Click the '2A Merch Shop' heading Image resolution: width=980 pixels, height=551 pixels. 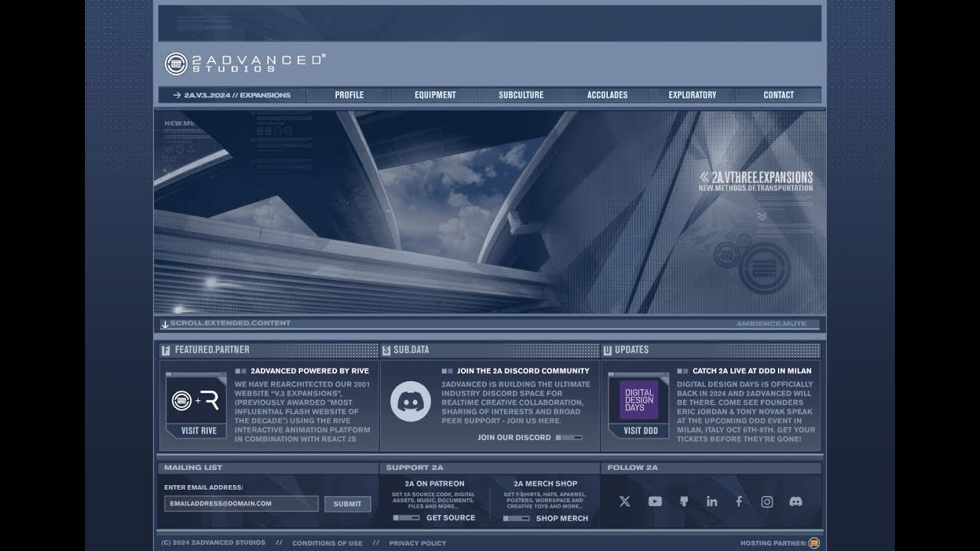[x=545, y=484]
